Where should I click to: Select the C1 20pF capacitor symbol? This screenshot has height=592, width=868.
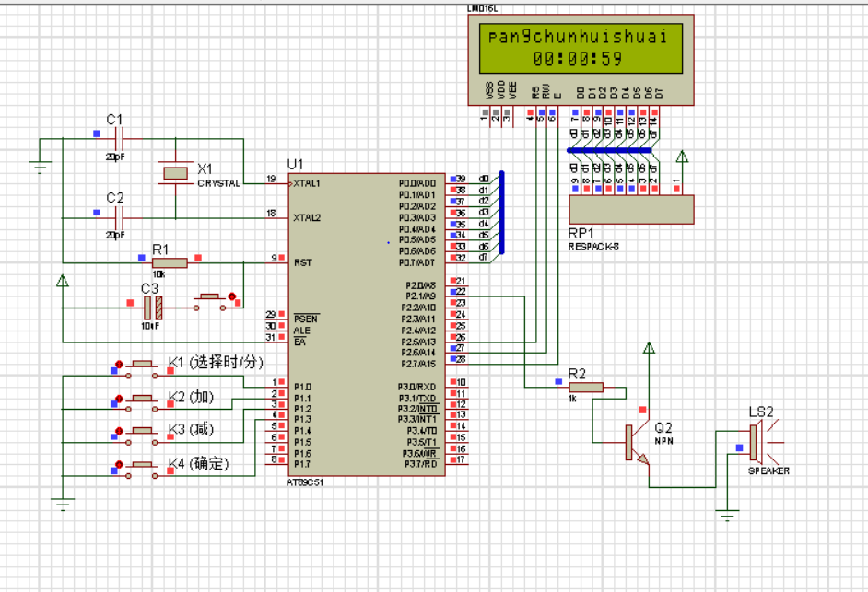tap(120, 138)
